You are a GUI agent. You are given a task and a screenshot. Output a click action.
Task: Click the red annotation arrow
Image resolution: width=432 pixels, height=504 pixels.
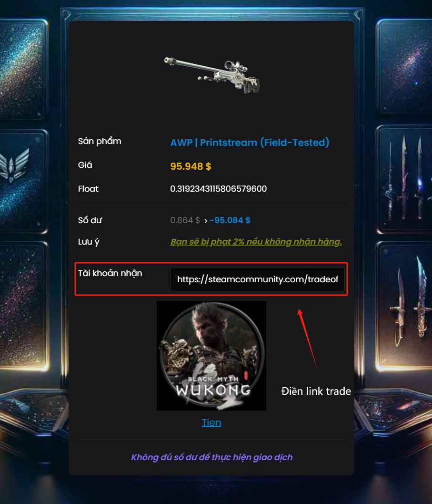pos(307,339)
